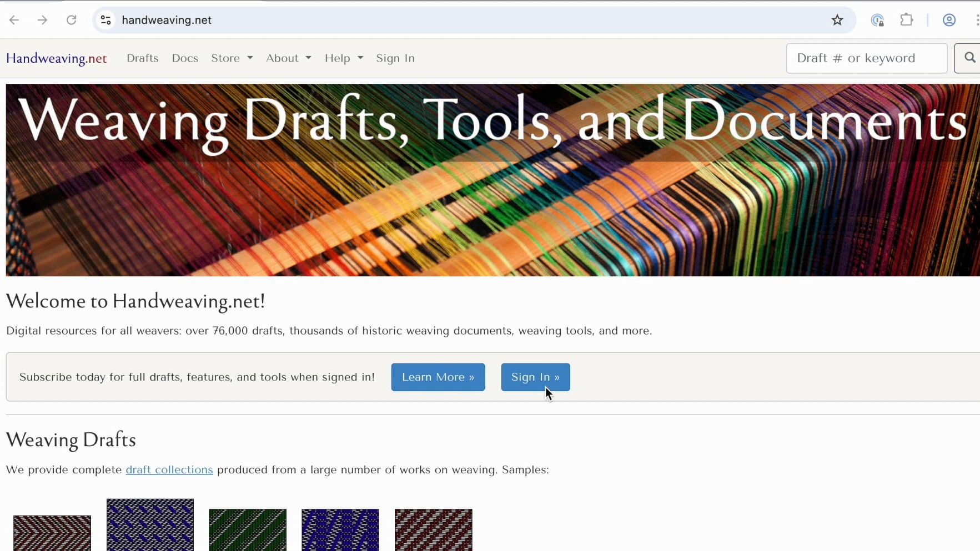The height and width of the screenshot is (551, 980).
Task: Open the Store dropdown menu
Action: [x=232, y=58]
